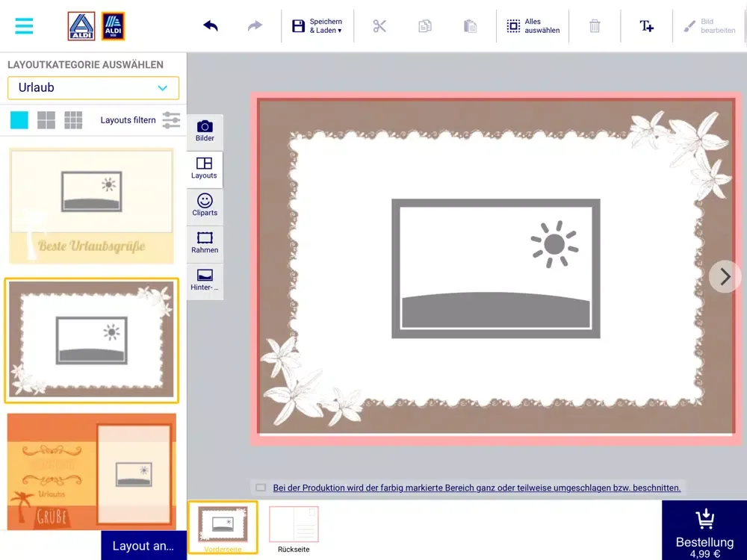Choose the brown lace flower layout thumbnail
The width and height of the screenshot is (747, 560).
[x=91, y=340]
